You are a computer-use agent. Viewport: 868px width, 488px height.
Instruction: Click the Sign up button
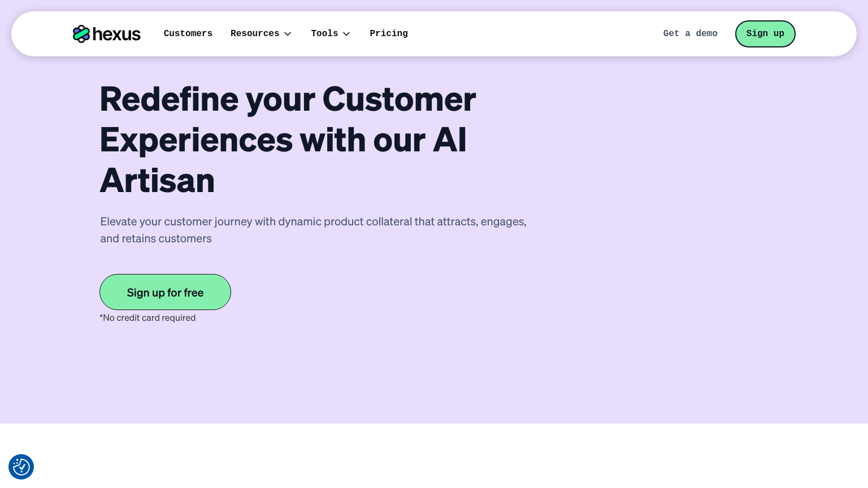pos(765,34)
